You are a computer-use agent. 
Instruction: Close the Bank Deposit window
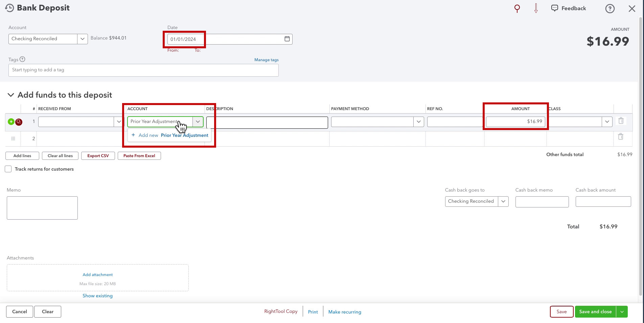tap(632, 8)
